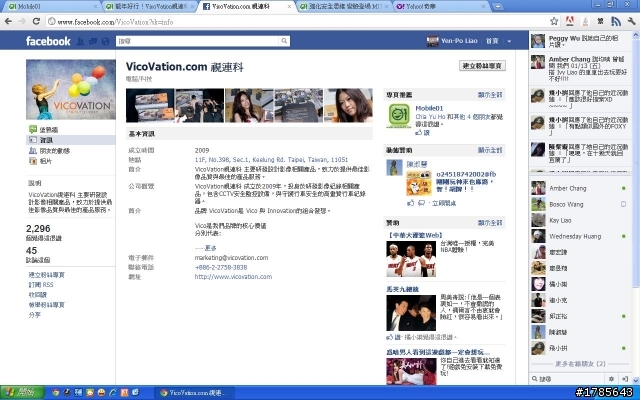This screenshot has height=400, width=640.
Task: Bookmark this page with the star icon
Action: [554, 21]
